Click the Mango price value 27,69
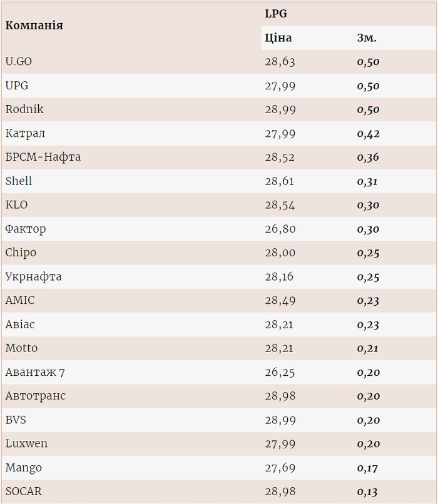 pyautogui.click(x=280, y=468)
